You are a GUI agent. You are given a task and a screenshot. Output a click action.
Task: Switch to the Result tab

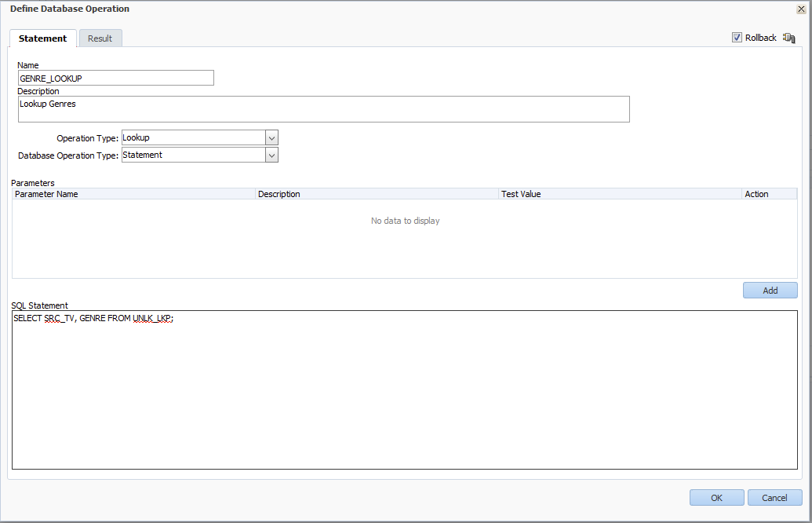tap(100, 38)
